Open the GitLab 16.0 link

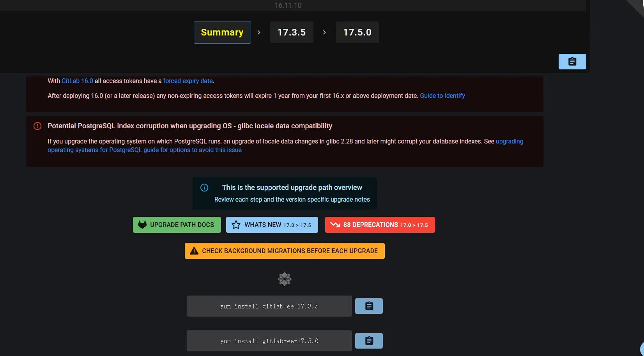point(77,81)
